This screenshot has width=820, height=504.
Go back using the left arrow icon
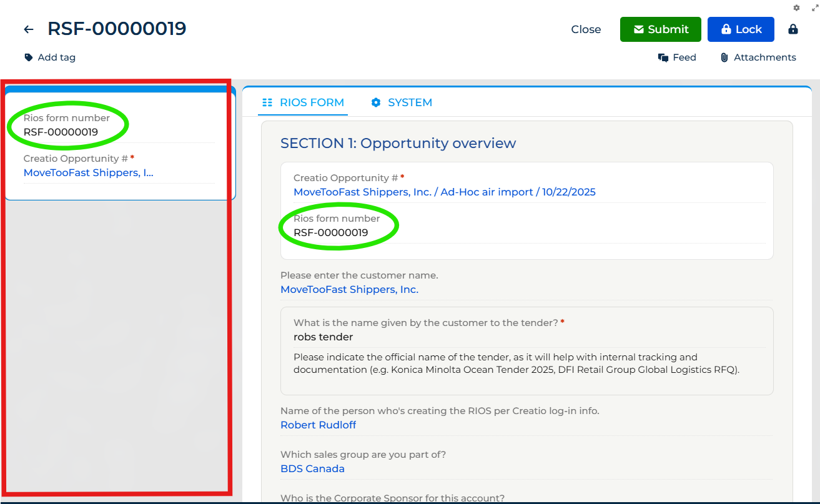tap(29, 29)
